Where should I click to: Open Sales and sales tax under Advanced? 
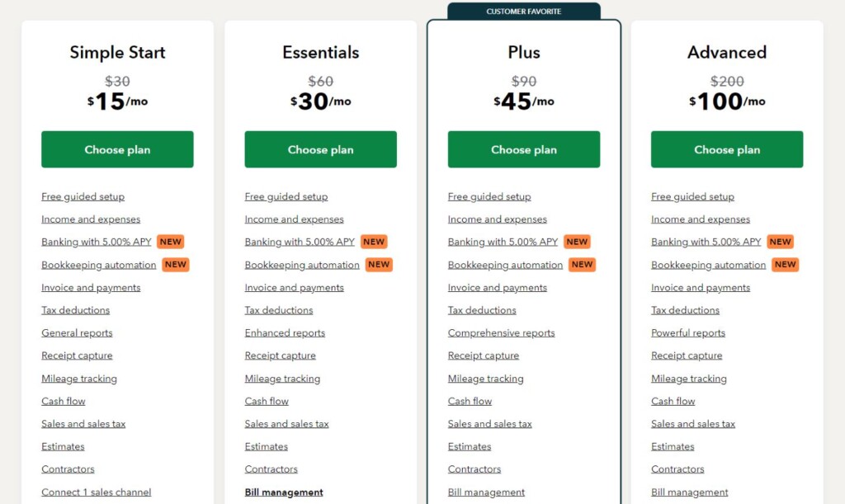692,423
